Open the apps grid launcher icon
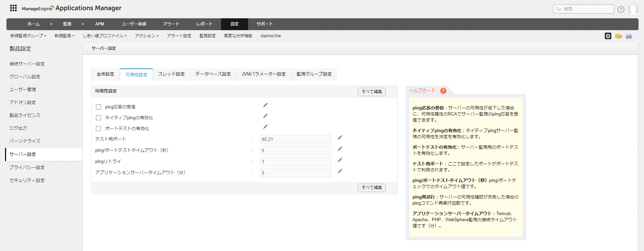 [13, 8]
